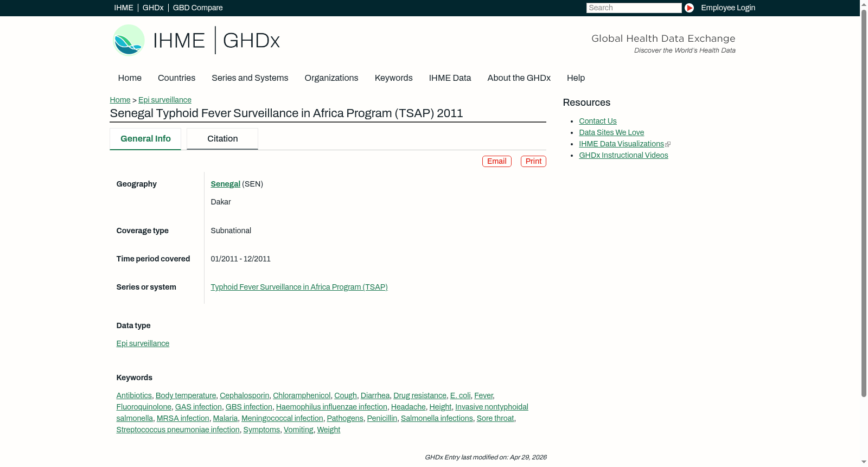
Task: Open IHME Data Visualizations link
Action: [621, 144]
